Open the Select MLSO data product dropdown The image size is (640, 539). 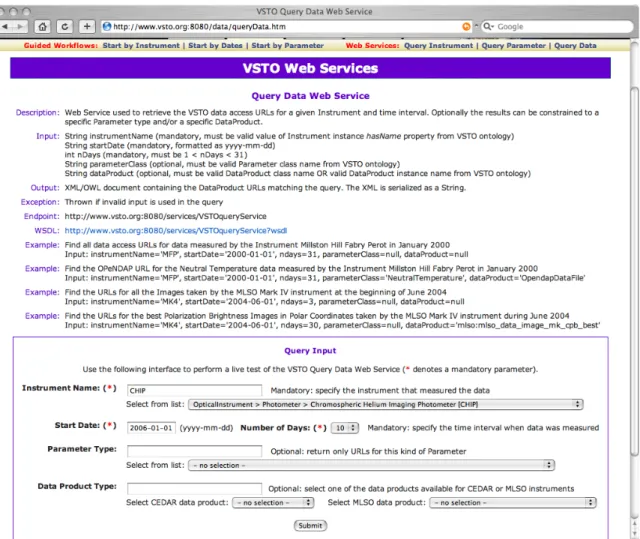513,503
